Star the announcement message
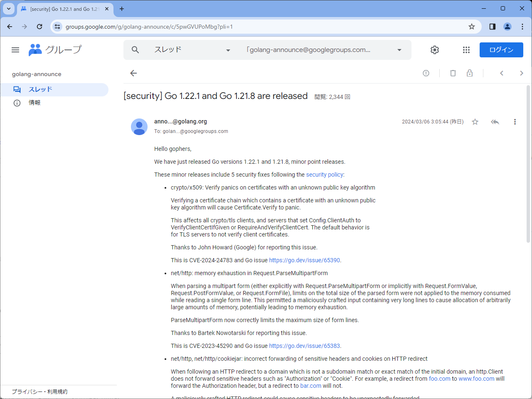Screen dimensions: 532x399 coord(475,121)
